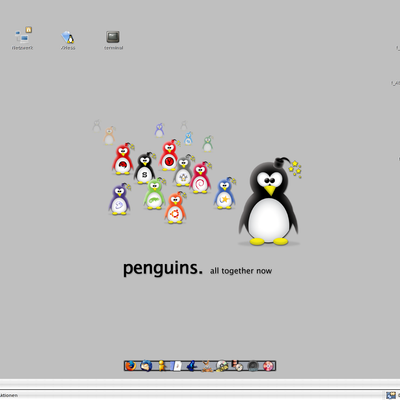Open the film reel and CD dock icon
Viewport: 400px width, 400px height.
[x=238, y=366]
